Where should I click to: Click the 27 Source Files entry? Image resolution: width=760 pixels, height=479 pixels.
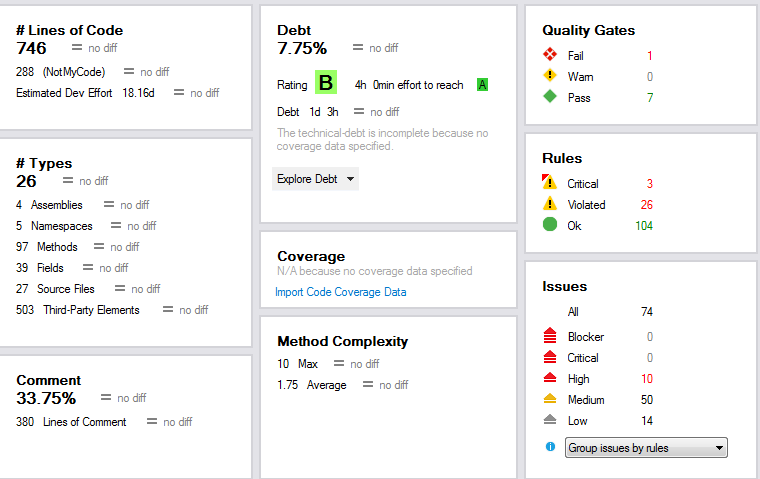click(55, 288)
